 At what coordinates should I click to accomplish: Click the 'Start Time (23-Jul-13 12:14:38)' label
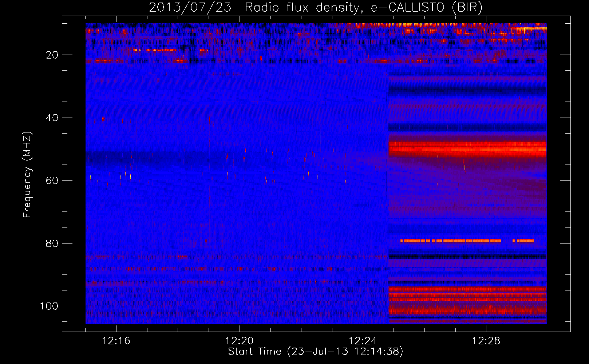pyautogui.click(x=316, y=352)
